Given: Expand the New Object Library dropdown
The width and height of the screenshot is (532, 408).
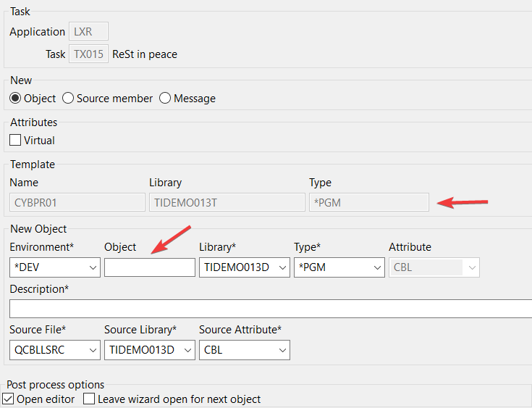Looking at the screenshot, I should (244, 267).
